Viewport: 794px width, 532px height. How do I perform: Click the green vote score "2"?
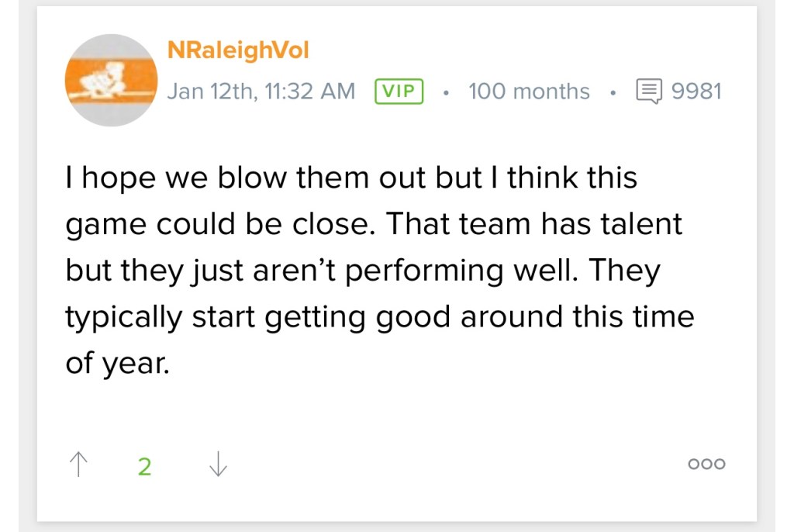pos(144,466)
